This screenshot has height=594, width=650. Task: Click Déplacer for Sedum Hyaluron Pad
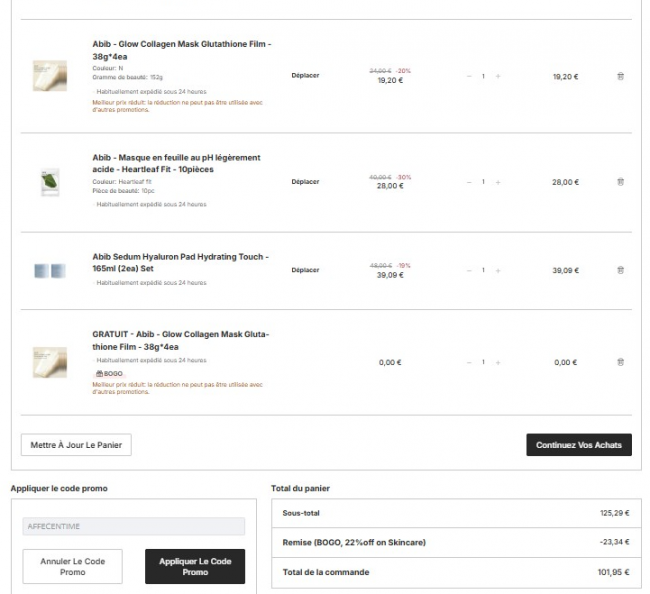pyautogui.click(x=305, y=270)
